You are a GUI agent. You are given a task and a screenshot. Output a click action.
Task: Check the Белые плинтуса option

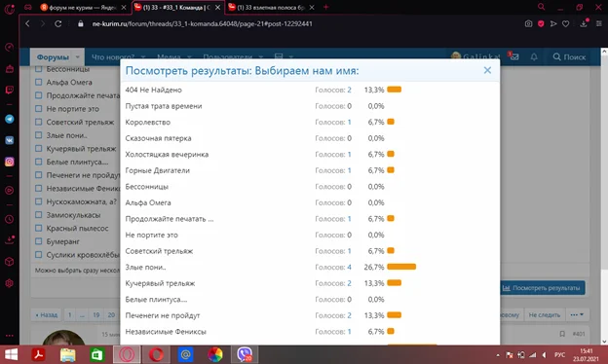point(38,162)
